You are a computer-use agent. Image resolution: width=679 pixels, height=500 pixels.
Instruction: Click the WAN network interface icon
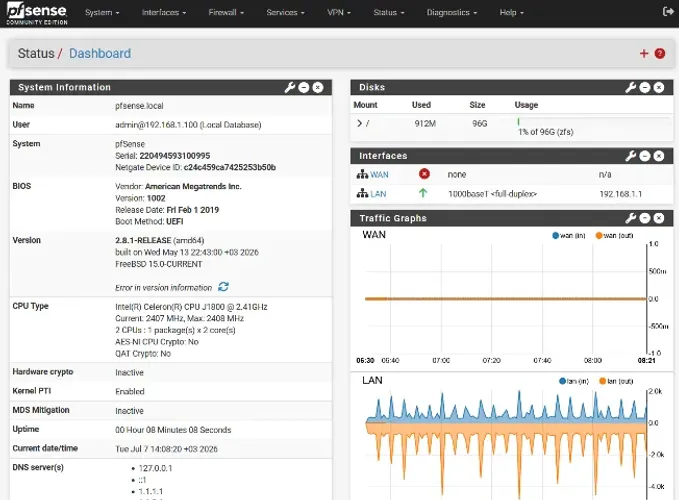pyautogui.click(x=362, y=174)
